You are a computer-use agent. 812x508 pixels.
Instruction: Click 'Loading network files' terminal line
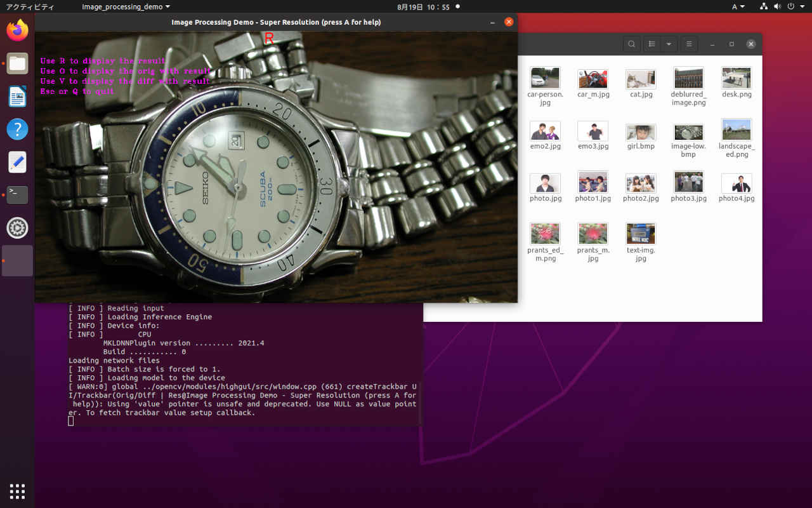(x=114, y=361)
